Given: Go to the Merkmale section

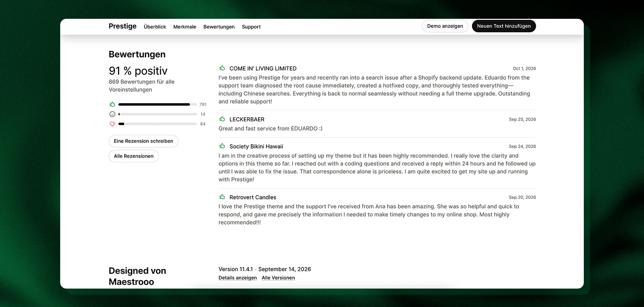Looking at the screenshot, I should tap(185, 27).
